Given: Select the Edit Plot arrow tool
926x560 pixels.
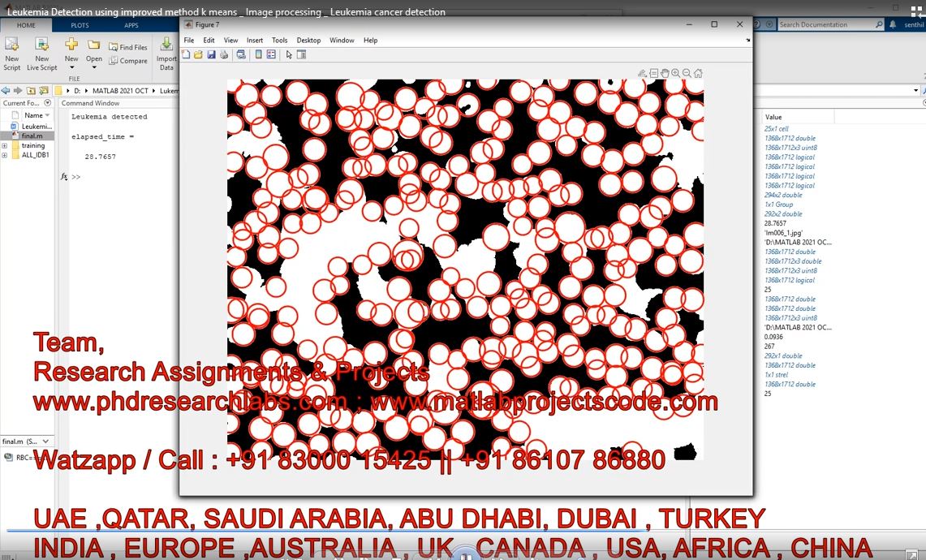Looking at the screenshot, I should [289, 54].
